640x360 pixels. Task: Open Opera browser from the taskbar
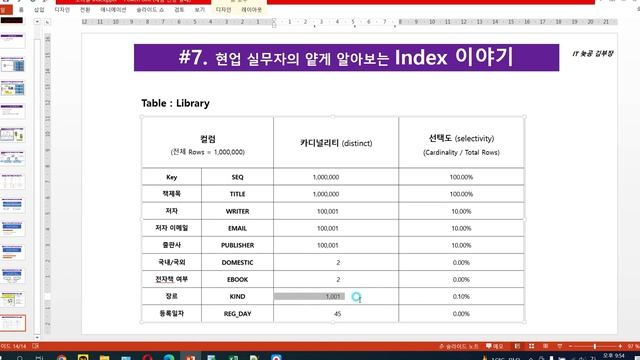tap(147, 358)
